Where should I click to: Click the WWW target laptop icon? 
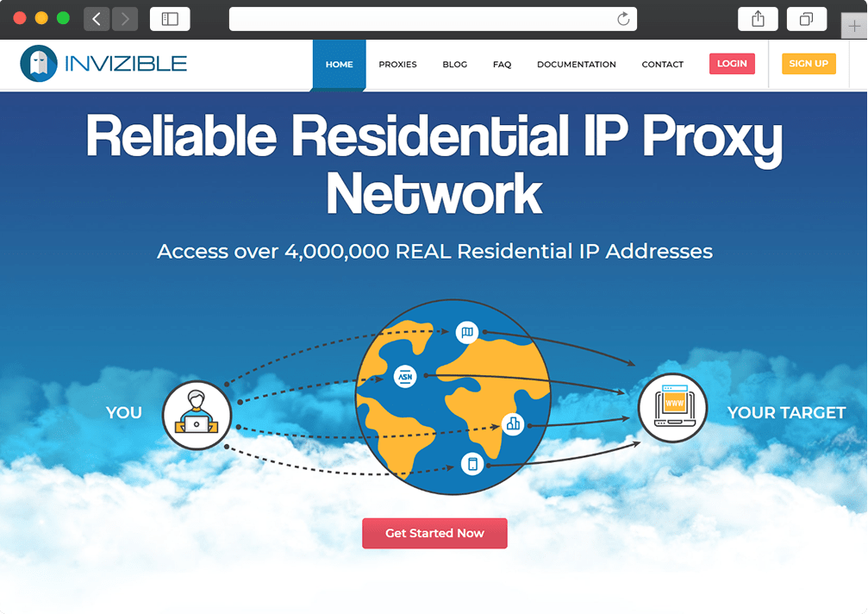click(x=672, y=408)
